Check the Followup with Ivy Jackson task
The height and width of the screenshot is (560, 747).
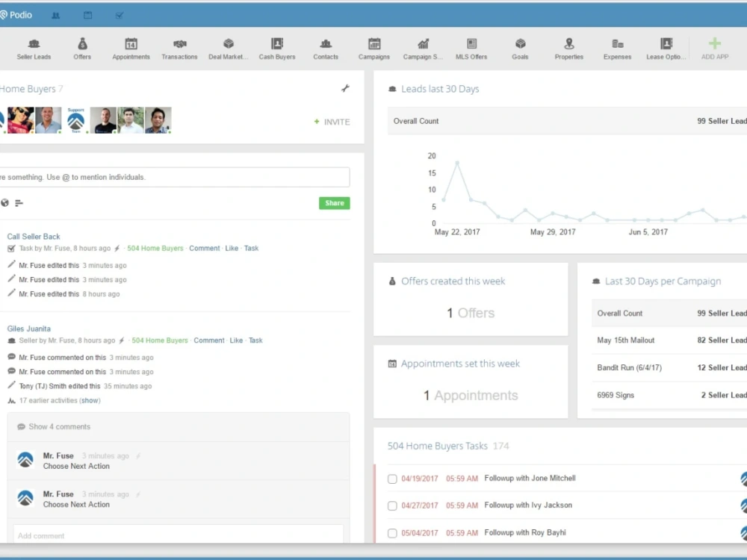click(x=392, y=505)
